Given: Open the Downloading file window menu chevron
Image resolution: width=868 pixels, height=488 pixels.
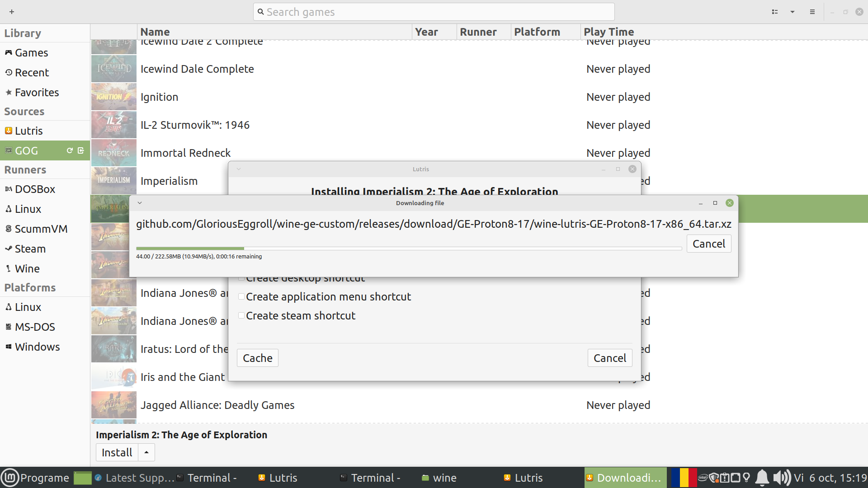Looking at the screenshot, I should click(140, 203).
